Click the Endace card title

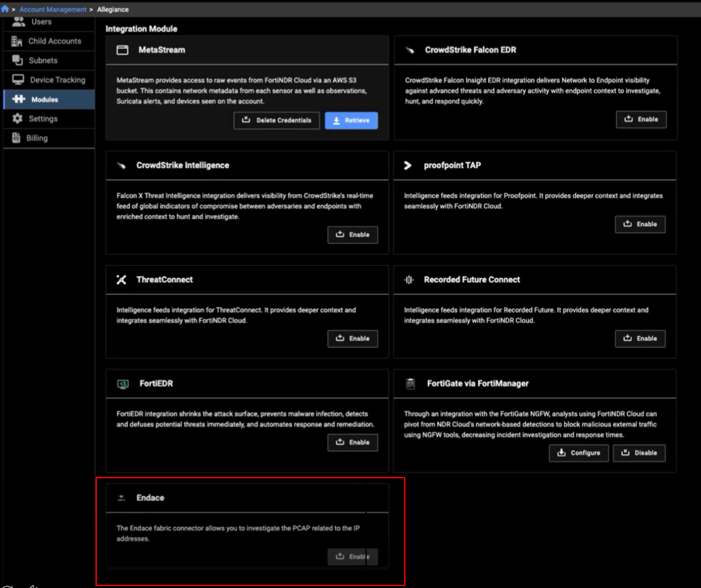(150, 498)
